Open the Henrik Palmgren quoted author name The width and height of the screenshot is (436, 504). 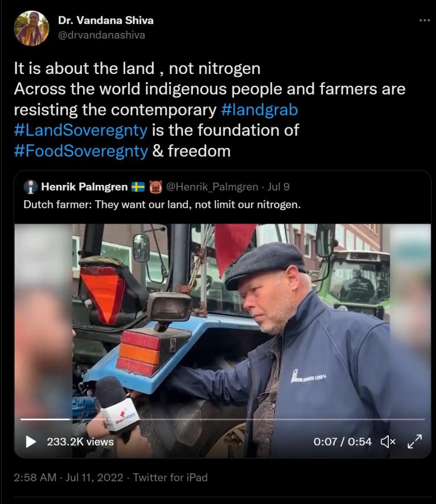point(84,187)
